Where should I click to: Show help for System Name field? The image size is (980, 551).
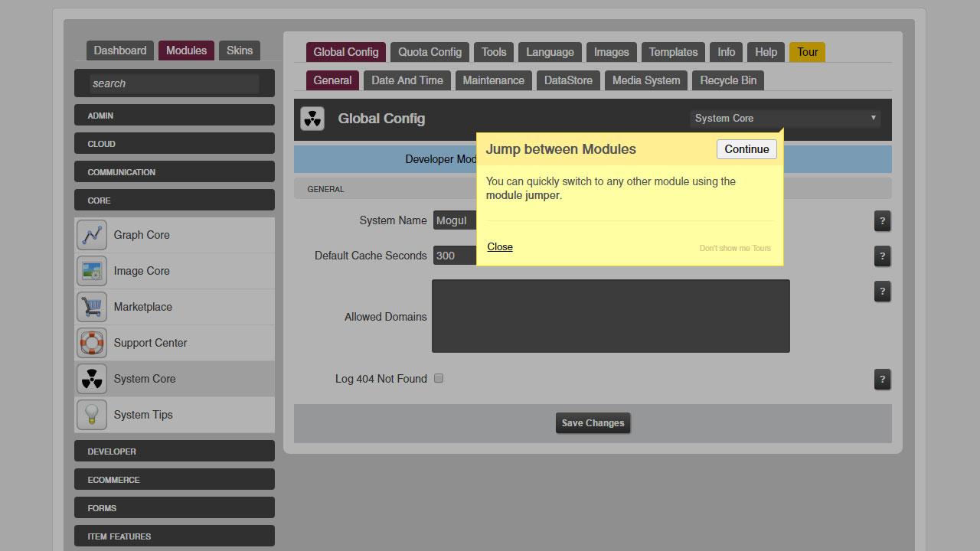pyautogui.click(x=882, y=221)
